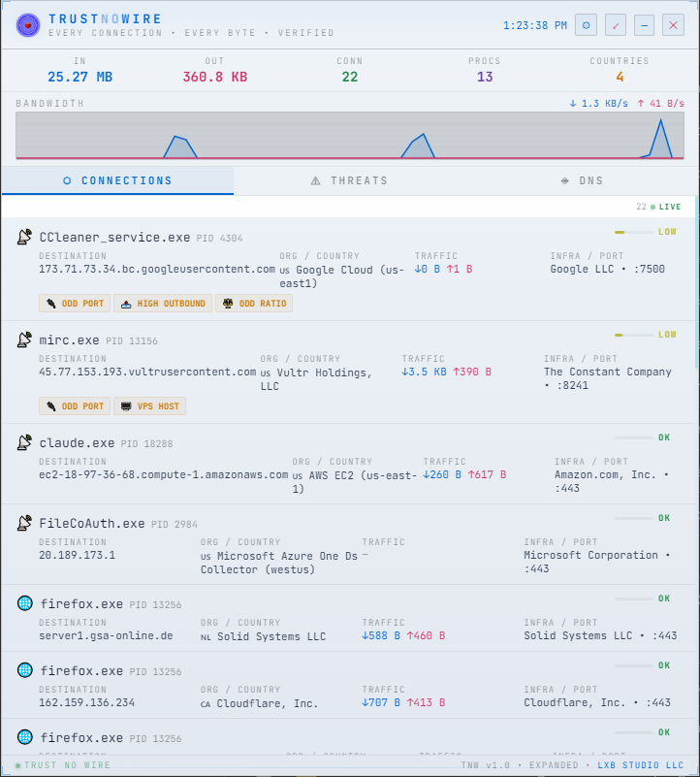
Task: Click destination 162.159.136.234
Action: coord(86,702)
